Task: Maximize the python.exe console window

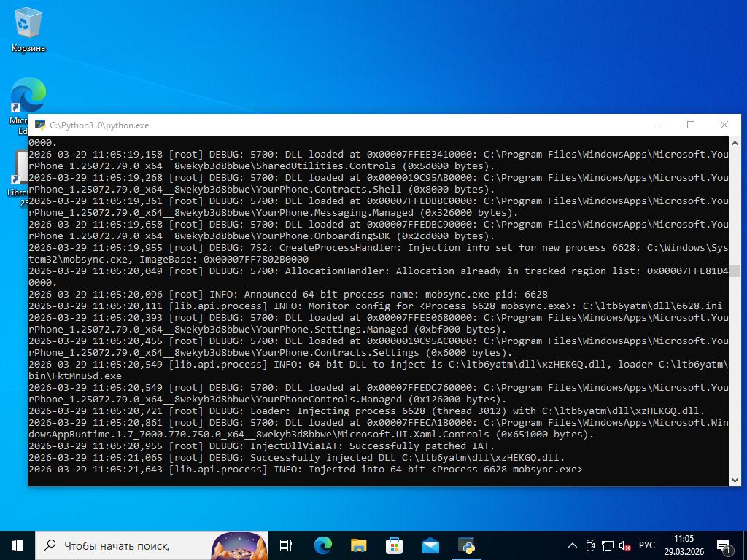Action: pos(691,125)
